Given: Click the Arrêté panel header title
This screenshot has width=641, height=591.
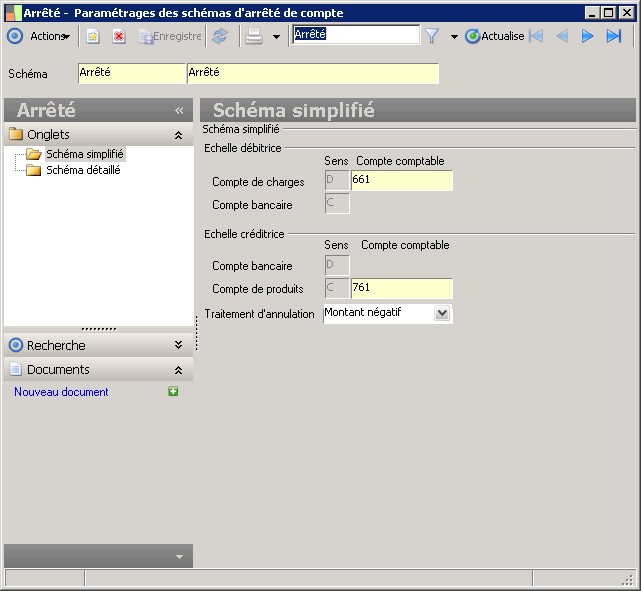Looking at the screenshot, I should (x=46, y=110).
